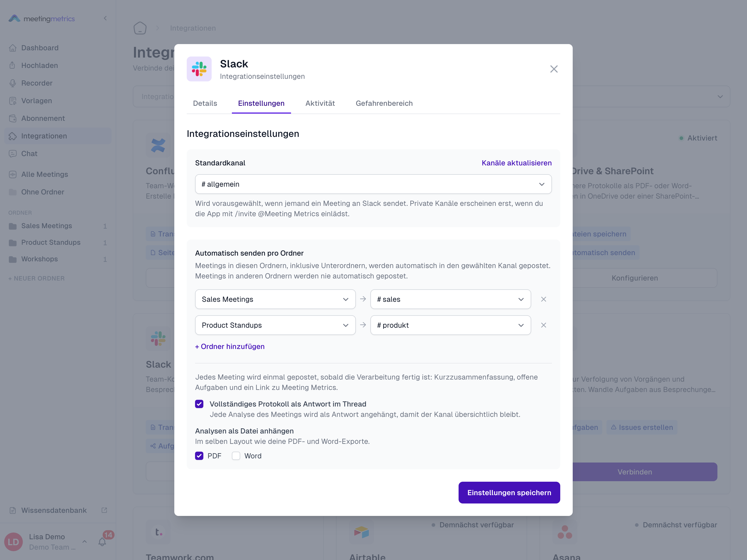Open Dashboard from the sidebar
The width and height of the screenshot is (747, 560).
pyautogui.click(x=58, y=48)
